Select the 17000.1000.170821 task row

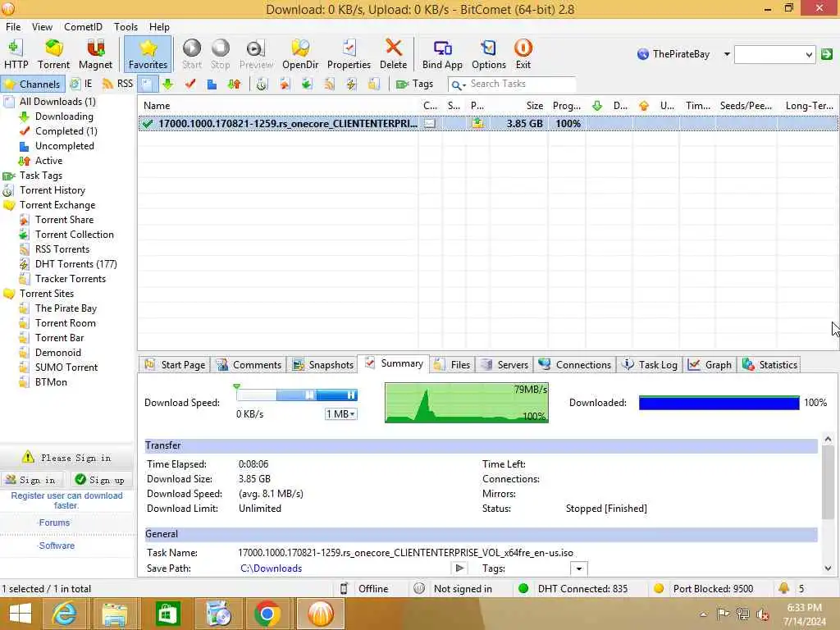point(487,124)
